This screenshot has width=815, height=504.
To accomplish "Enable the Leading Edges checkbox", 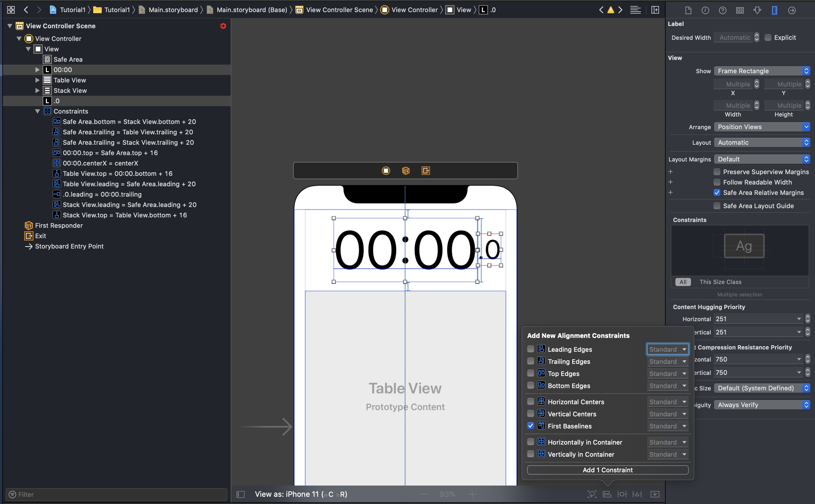I will point(530,349).
